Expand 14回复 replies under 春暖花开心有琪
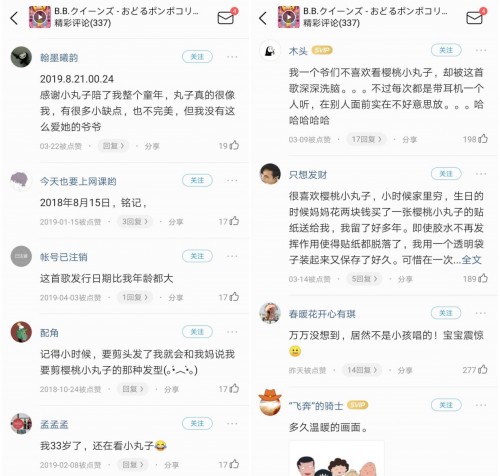The image size is (500, 476). tap(362, 370)
